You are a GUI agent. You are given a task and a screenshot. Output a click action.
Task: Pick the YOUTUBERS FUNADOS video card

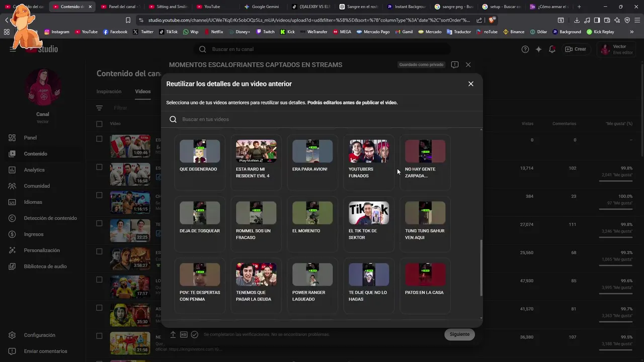pyautogui.click(x=369, y=162)
